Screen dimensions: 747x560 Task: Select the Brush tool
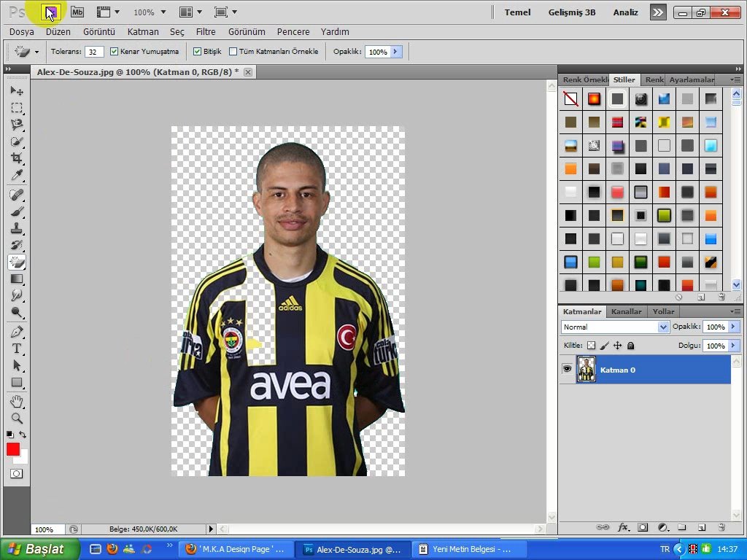17,211
